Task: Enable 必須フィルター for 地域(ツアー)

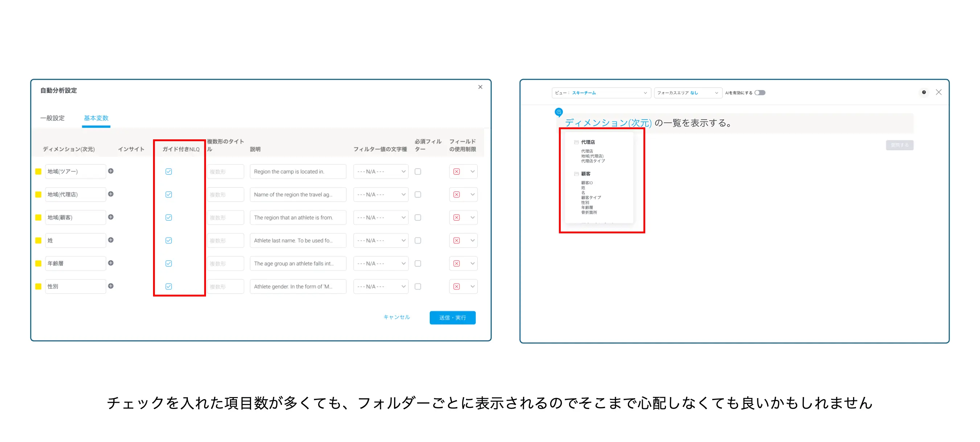Action: [x=417, y=171]
